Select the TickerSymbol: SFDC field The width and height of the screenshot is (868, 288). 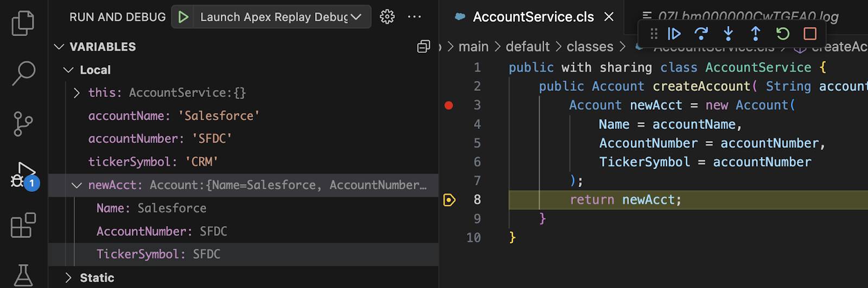click(158, 254)
